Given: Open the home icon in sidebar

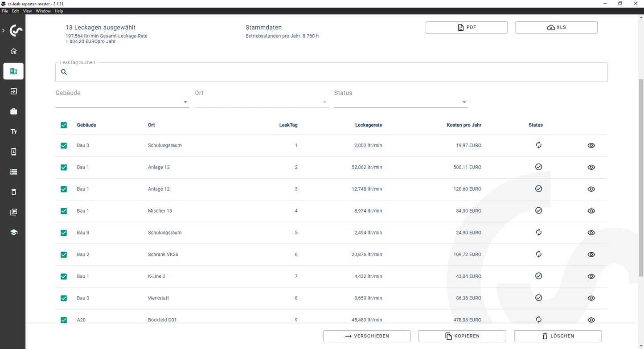Looking at the screenshot, I should click(13, 51).
